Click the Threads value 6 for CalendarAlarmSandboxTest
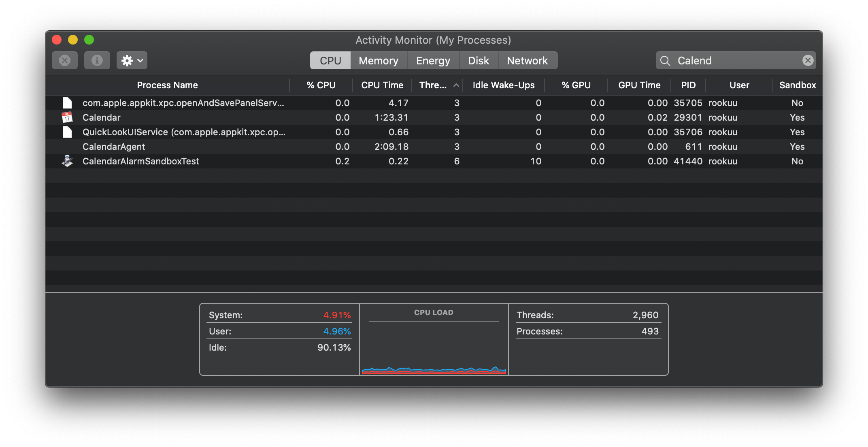Image resolution: width=868 pixels, height=447 pixels. click(x=457, y=161)
